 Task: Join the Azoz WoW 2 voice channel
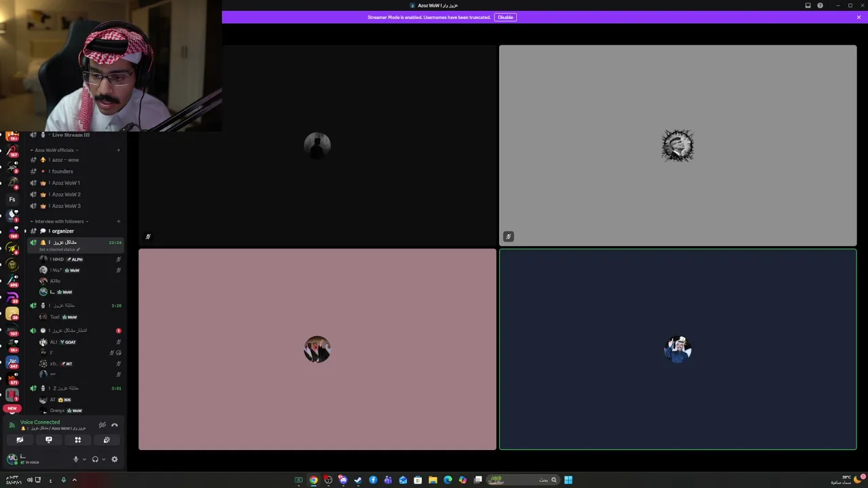[75, 195]
